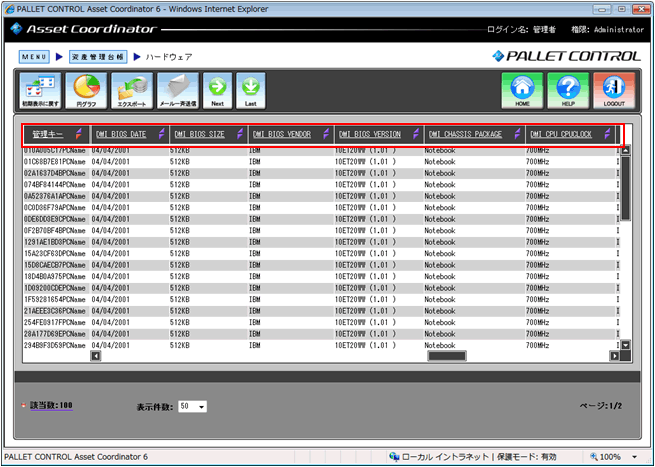The height and width of the screenshot is (467, 655).
Task: Open the 表示件数 dropdown showing 50
Action: coord(192,406)
